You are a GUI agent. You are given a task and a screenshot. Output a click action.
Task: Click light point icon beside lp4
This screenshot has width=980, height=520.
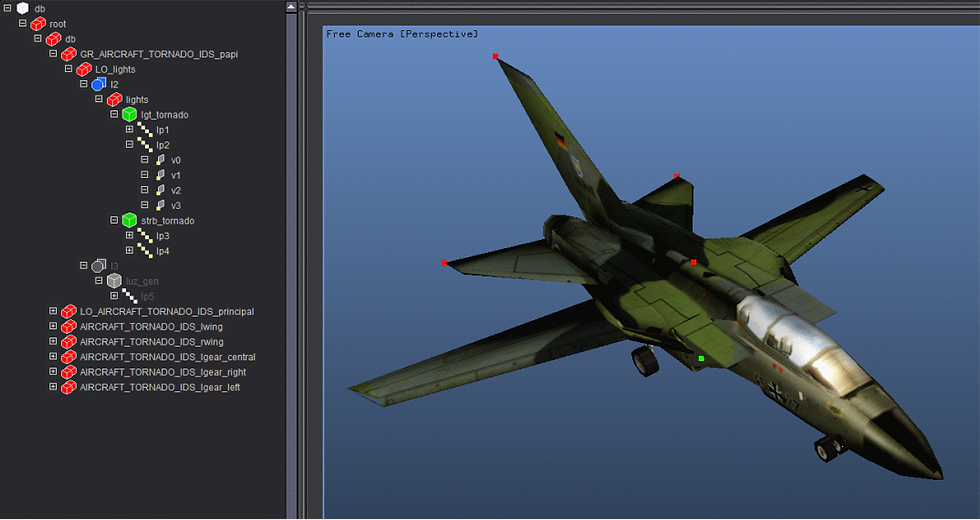click(144, 251)
